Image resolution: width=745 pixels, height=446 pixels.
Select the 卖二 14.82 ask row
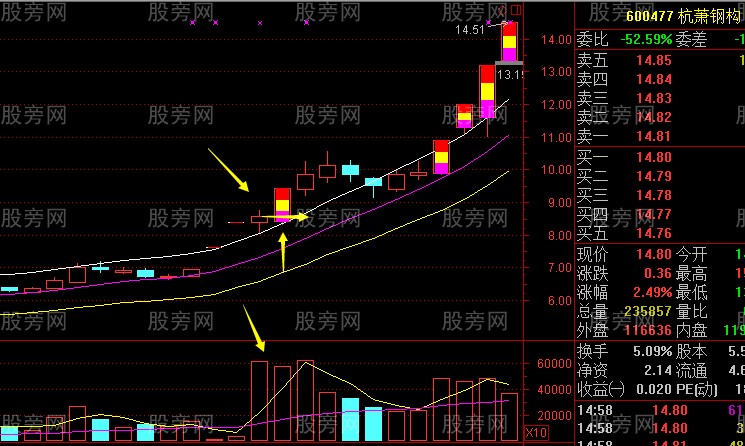[x=660, y=117]
